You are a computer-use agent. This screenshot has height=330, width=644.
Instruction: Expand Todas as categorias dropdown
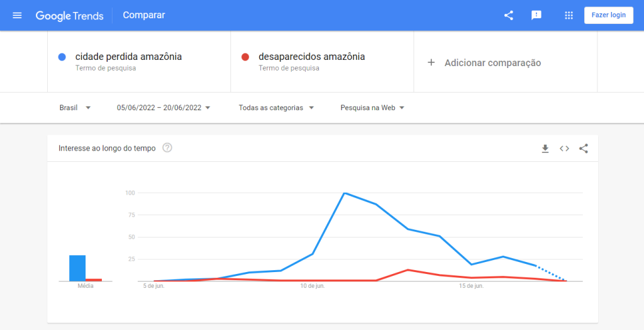[276, 108]
